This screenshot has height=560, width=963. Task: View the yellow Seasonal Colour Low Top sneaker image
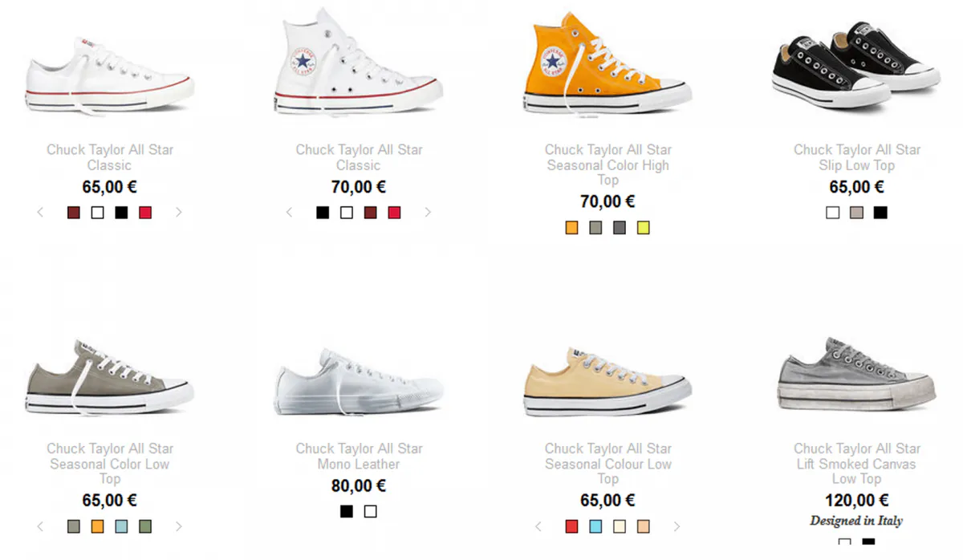click(607, 382)
